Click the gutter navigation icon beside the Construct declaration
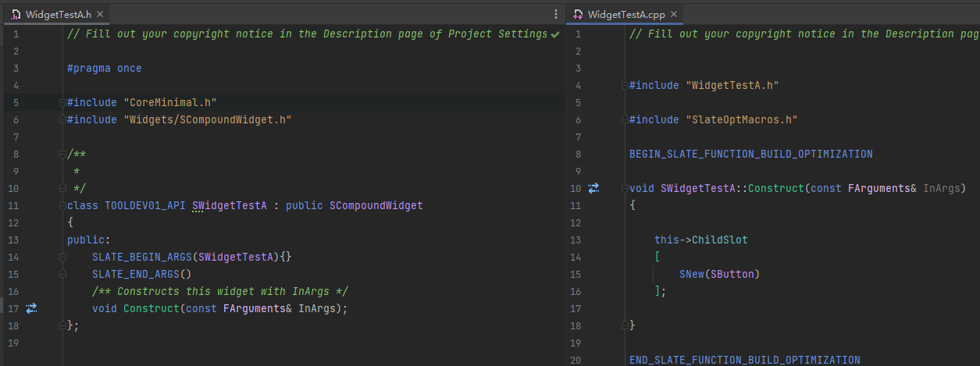Screen dimensions: 980x366 31,308
